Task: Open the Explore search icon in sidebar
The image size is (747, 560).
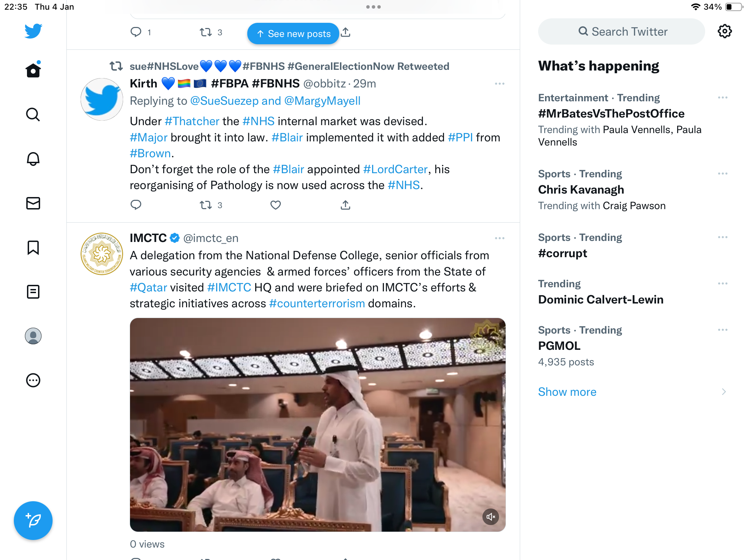Action: point(33,114)
